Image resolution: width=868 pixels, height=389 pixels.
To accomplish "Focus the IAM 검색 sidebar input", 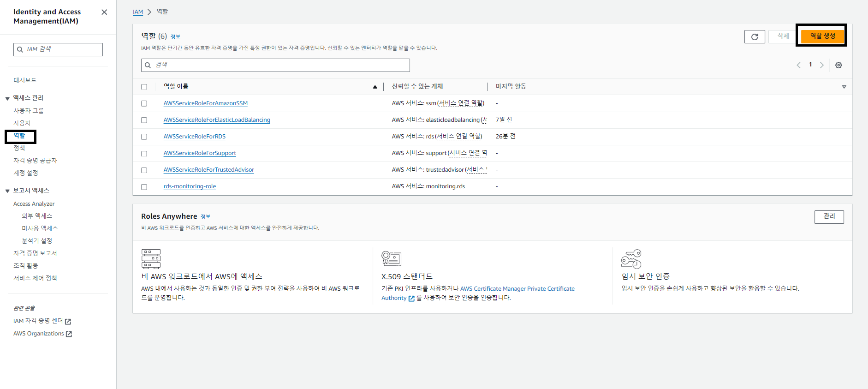I will [x=58, y=49].
